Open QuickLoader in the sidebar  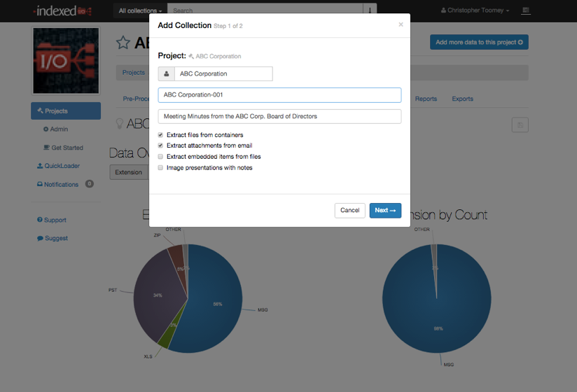(x=58, y=166)
